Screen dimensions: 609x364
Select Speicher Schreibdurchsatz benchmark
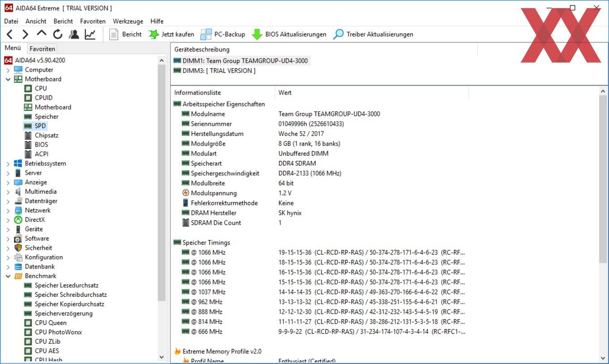click(71, 295)
